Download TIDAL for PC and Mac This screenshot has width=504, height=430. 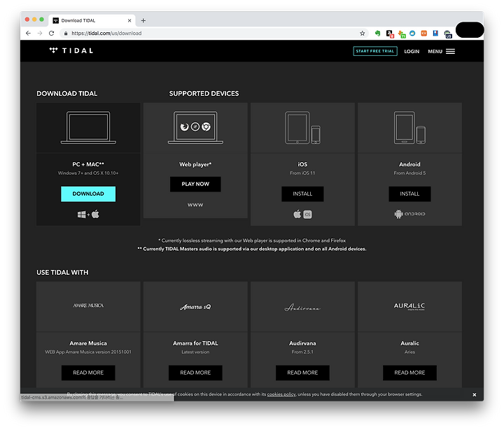tap(88, 194)
